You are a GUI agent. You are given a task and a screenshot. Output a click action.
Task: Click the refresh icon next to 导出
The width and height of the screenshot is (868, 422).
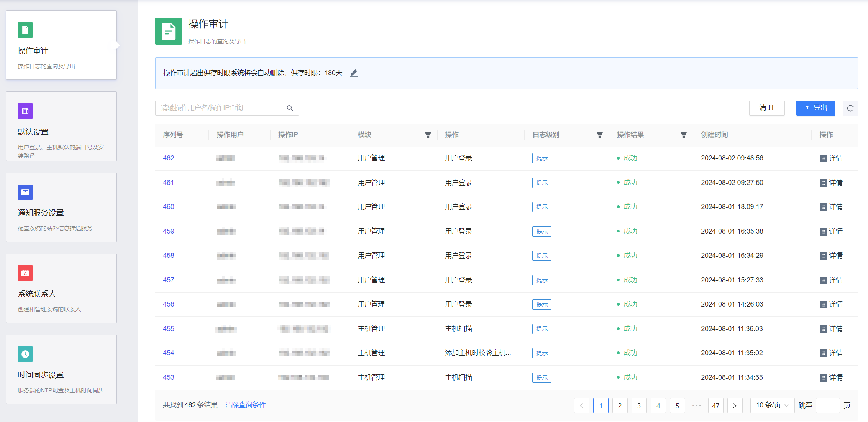click(850, 108)
